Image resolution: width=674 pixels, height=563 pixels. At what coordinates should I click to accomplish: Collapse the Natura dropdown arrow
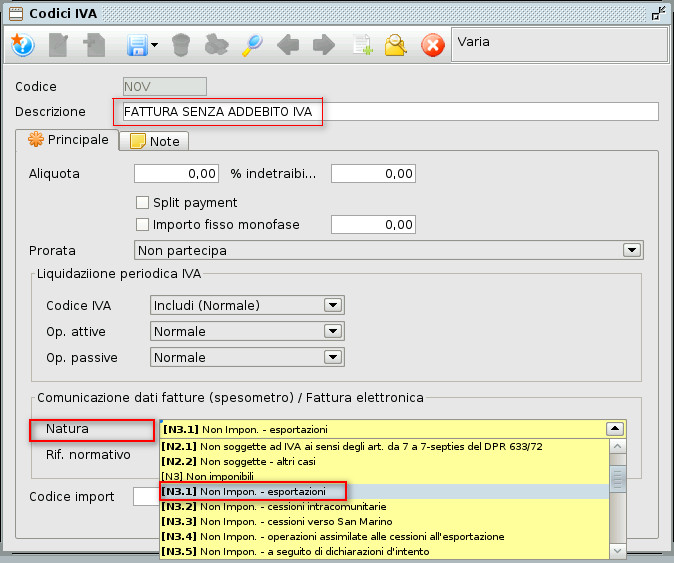point(615,428)
